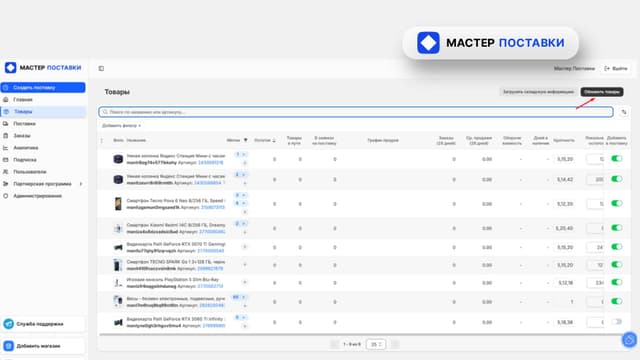Remove label tag in Xiaomi Redmi 14C row
640x360 pixels.
(244, 224)
